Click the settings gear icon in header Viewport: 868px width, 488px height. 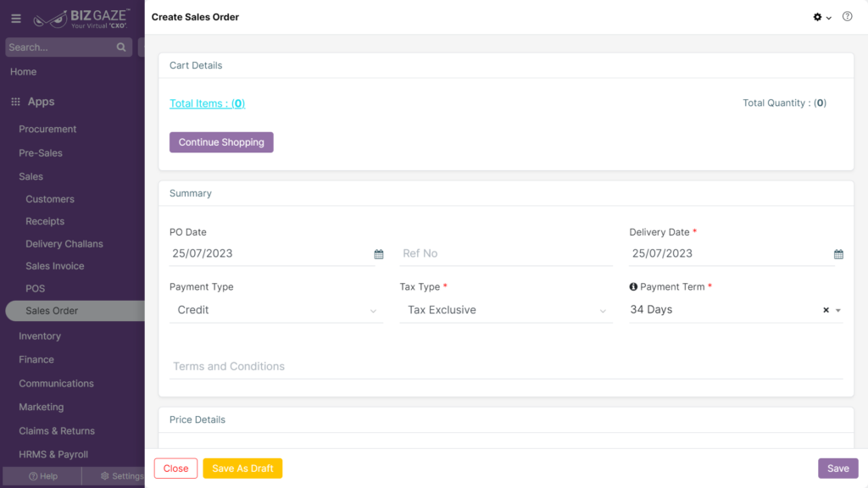click(818, 17)
